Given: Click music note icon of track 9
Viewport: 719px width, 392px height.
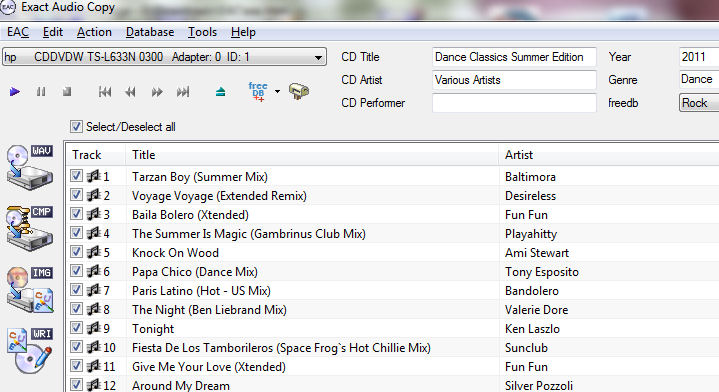Looking at the screenshot, I should (x=94, y=328).
